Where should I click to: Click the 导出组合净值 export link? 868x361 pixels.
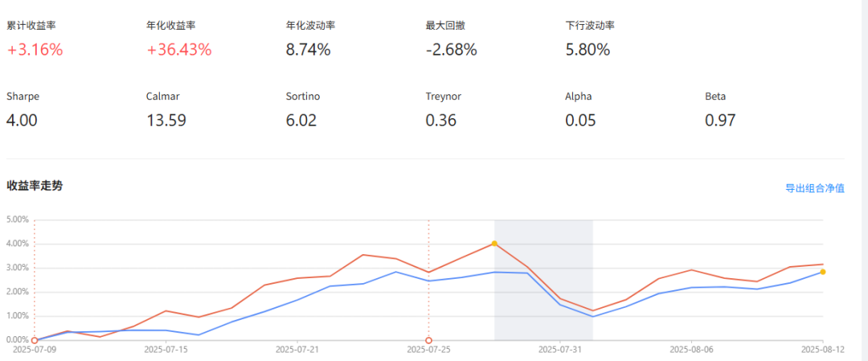[x=815, y=188]
